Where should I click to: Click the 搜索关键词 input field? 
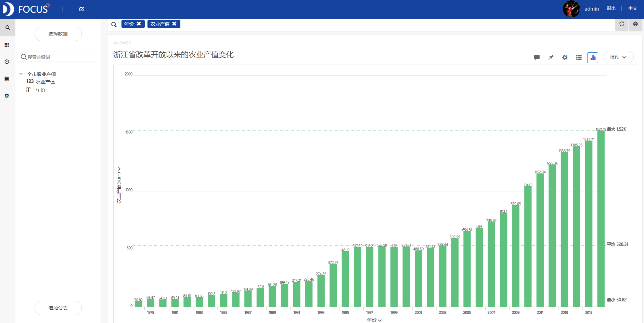pyautogui.click(x=58, y=57)
